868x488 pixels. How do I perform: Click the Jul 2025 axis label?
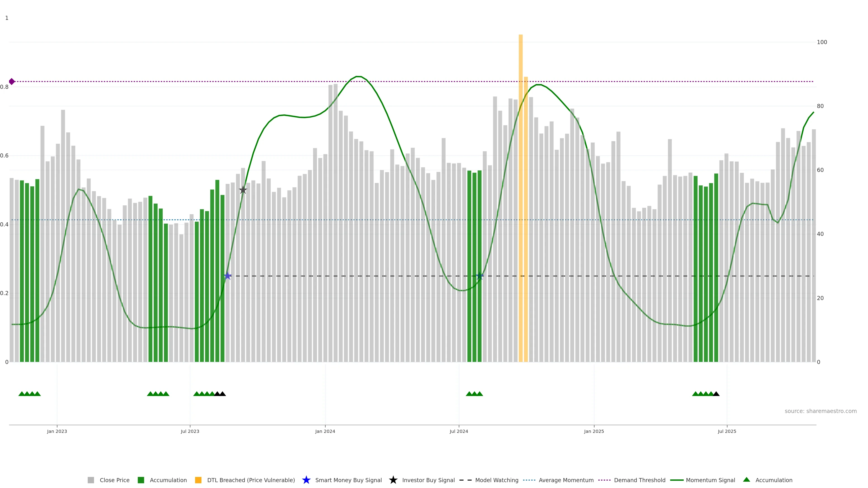[x=727, y=432]
